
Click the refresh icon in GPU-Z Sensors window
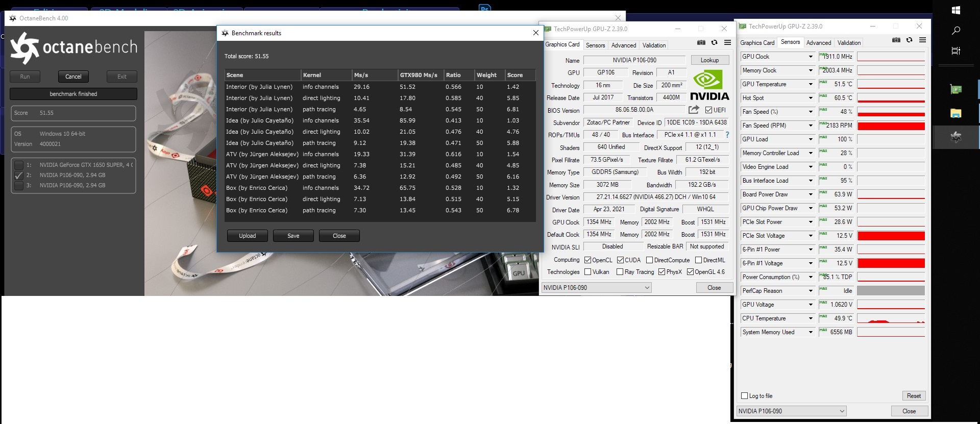pos(909,40)
